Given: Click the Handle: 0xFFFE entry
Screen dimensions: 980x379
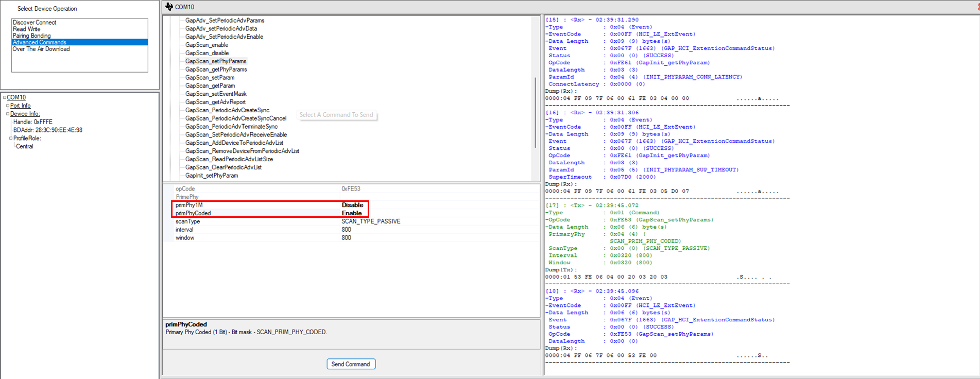Looking at the screenshot, I should click(33, 122).
